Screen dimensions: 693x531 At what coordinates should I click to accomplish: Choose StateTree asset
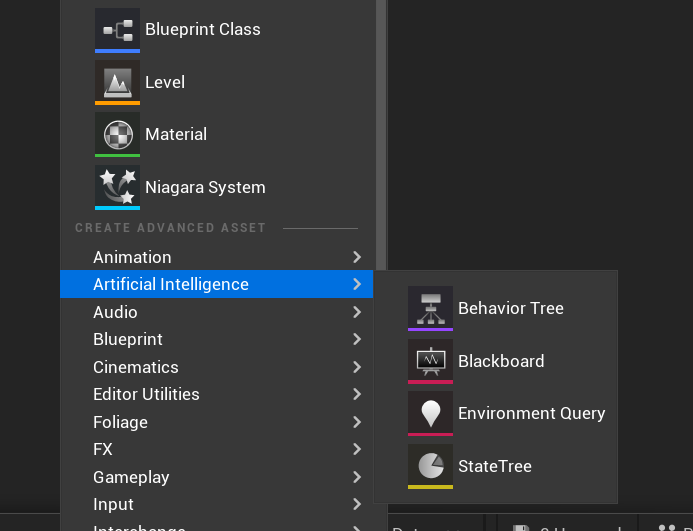pos(495,466)
